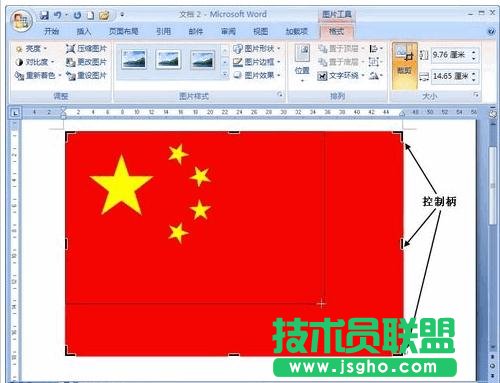The height and width of the screenshot is (383, 500).
Task: Click the 置于底层 send to back icon
Action: [x=322, y=62]
